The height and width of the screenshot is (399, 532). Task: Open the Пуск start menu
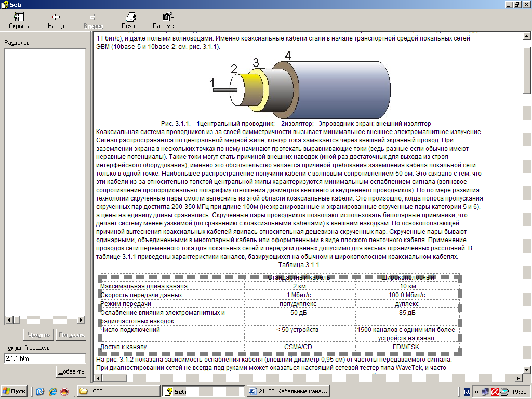click(x=14, y=392)
